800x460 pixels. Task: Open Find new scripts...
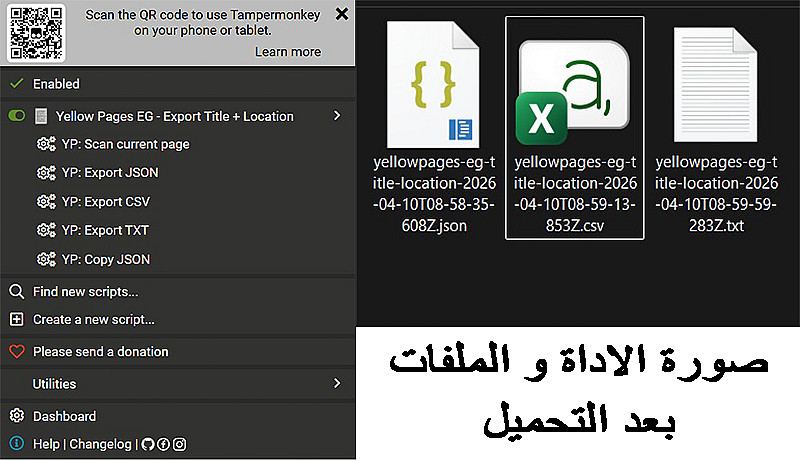click(x=86, y=292)
